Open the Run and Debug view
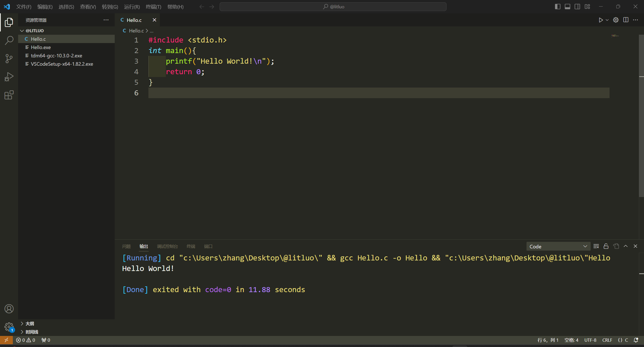 (9, 77)
